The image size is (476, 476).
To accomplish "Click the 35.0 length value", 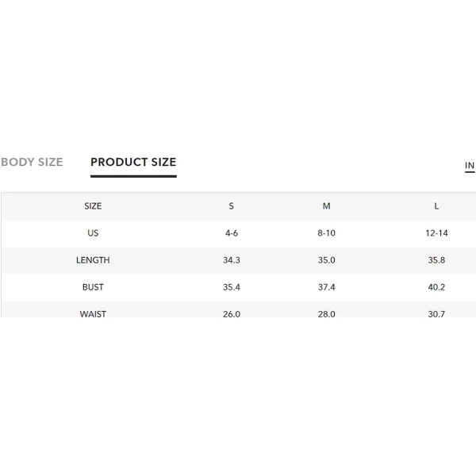I will pos(326,260).
